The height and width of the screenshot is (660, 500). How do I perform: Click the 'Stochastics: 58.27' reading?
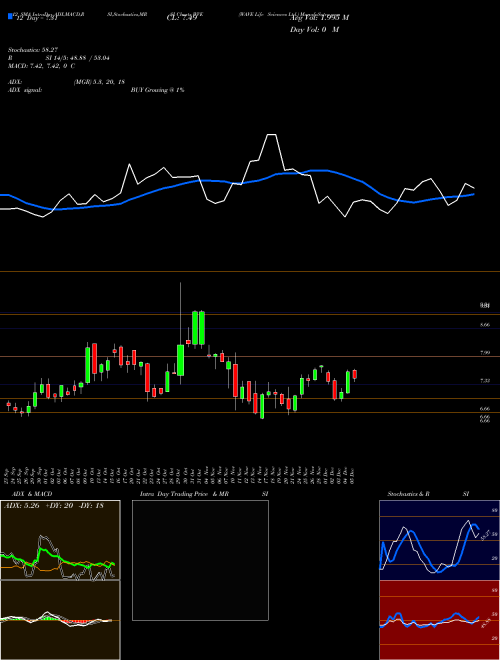click(x=31, y=49)
